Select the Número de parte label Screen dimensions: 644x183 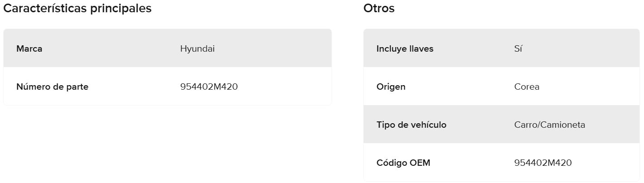click(52, 87)
